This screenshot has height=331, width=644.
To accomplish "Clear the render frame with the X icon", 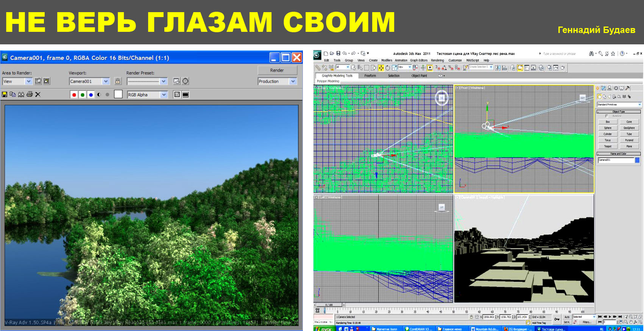I will [x=38, y=94].
